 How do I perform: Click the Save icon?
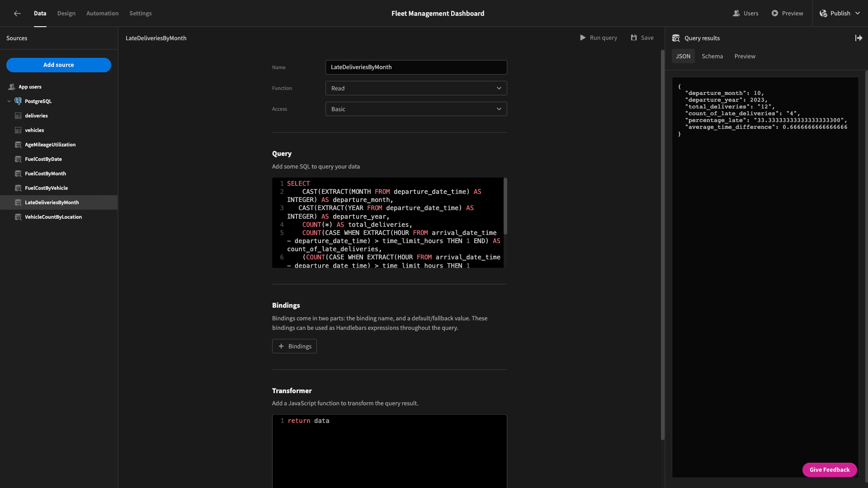point(633,38)
